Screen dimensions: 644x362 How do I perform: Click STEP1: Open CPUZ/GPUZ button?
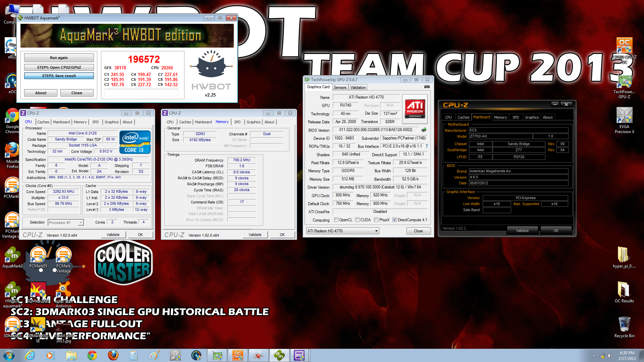tap(59, 67)
